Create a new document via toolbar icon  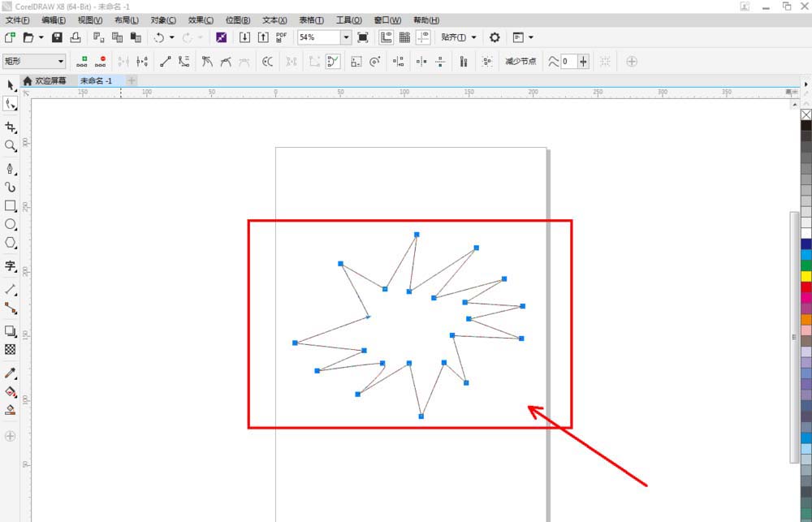pos(10,37)
